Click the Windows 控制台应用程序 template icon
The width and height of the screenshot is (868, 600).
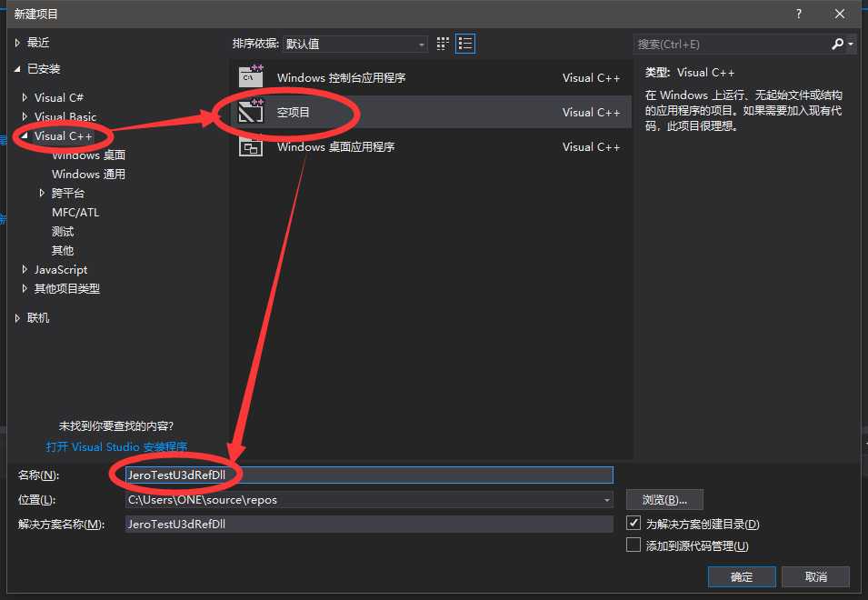(x=251, y=77)
